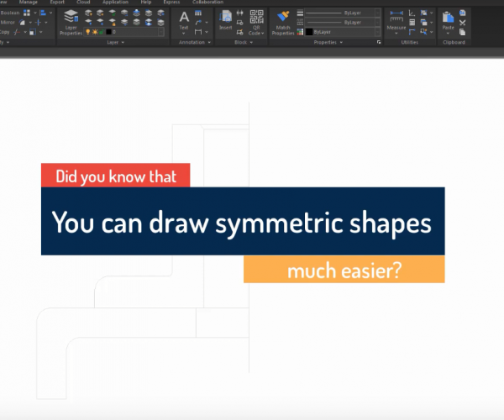Open the Paste dropdown arrow
This screenshot has width=504, height=420.
pos(448,33)
